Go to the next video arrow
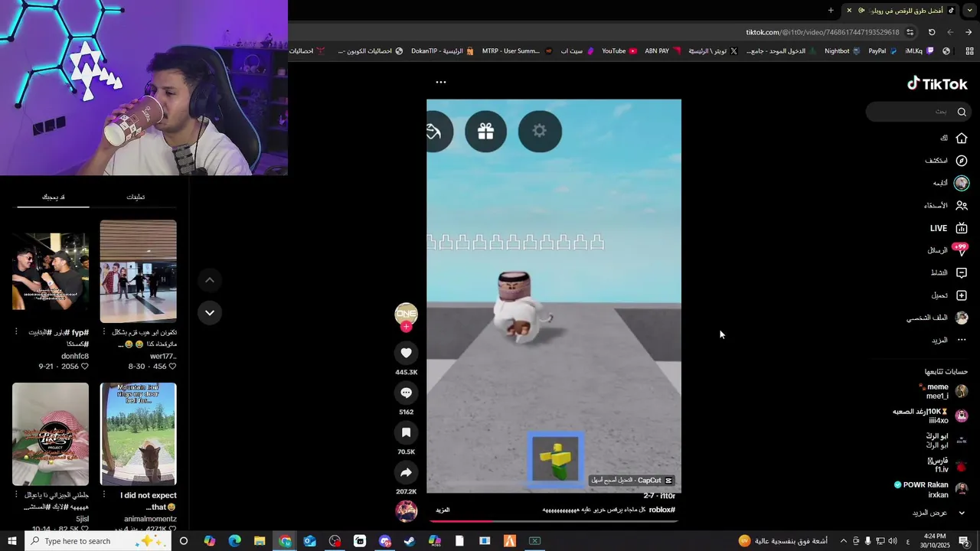 [210, 312]
